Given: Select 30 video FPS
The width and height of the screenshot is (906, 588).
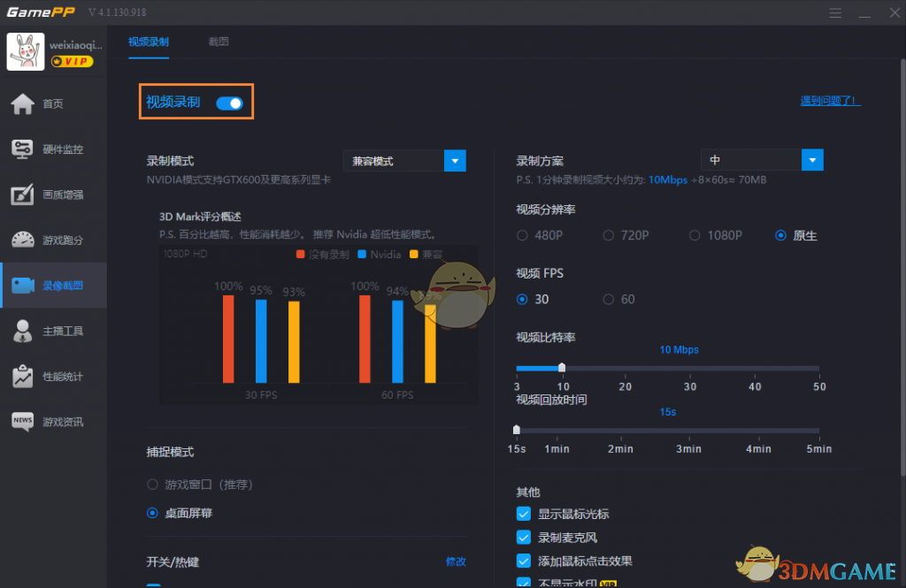Looking at the screenshot, I should point(522,299).
